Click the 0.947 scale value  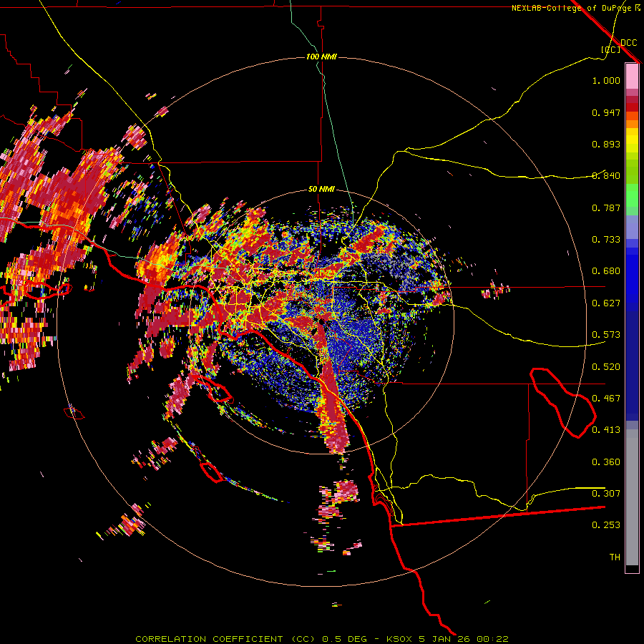click(606, 112)
